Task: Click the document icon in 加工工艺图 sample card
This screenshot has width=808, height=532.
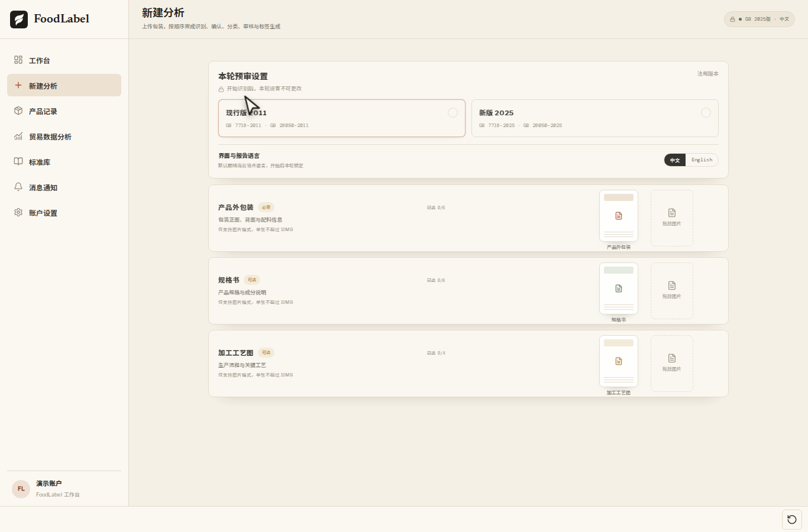Action: tap(619, 361)
